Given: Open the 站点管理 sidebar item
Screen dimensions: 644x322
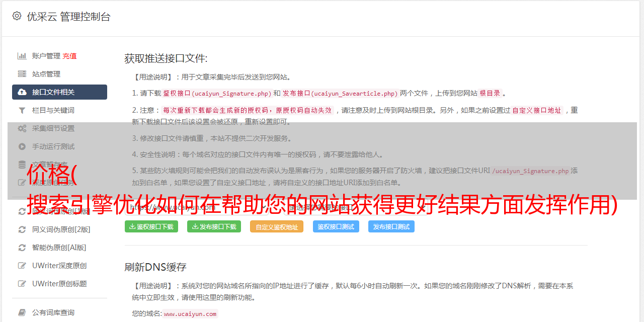Looking at the screenshot, I should 59,74.
